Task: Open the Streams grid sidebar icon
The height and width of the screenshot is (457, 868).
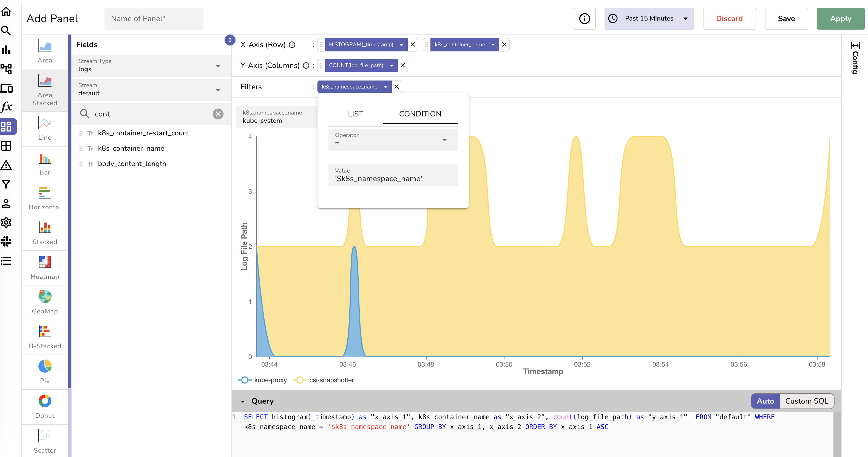Action: pyautogui.click(x=6, y=146)
